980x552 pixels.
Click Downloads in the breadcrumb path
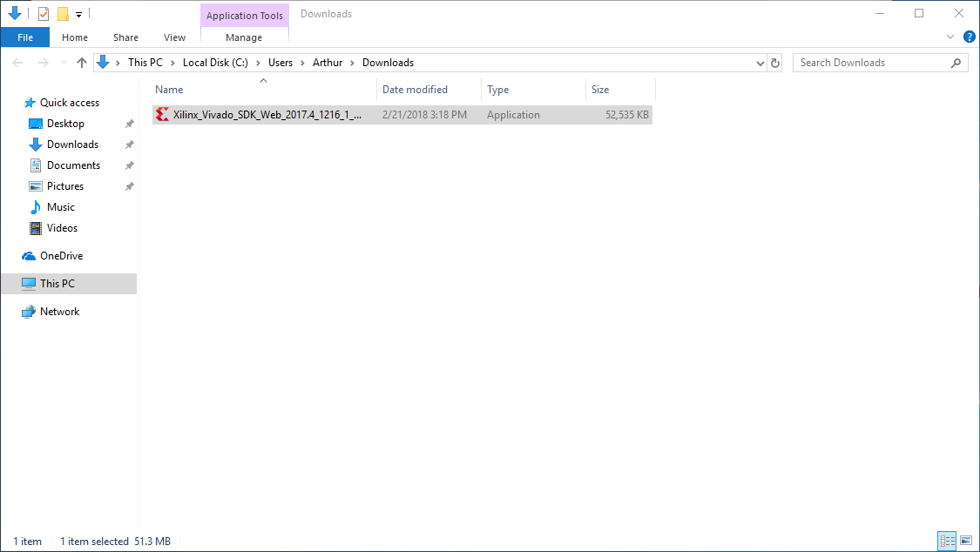tap(388, 63)
